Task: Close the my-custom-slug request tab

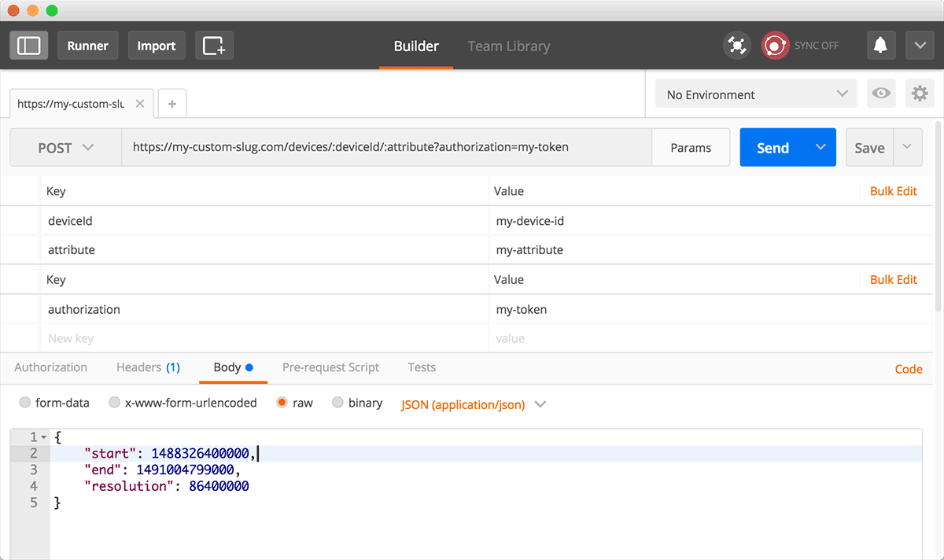Action: pyautogui.click(x=140, y=103)
